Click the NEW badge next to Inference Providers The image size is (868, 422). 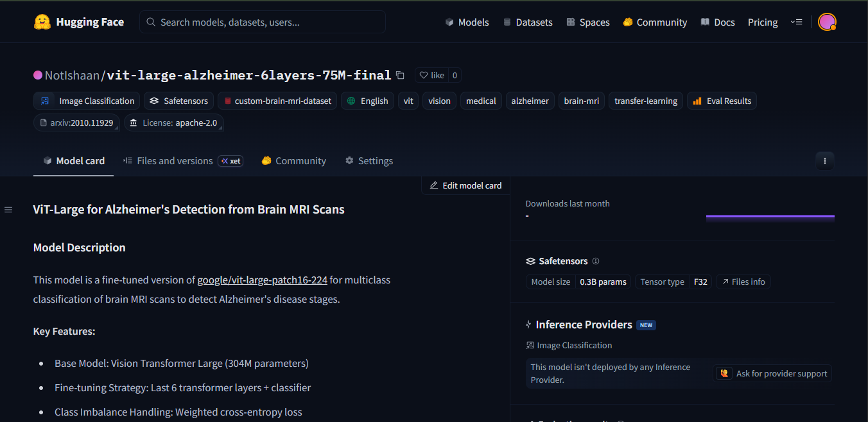(646, 325)
